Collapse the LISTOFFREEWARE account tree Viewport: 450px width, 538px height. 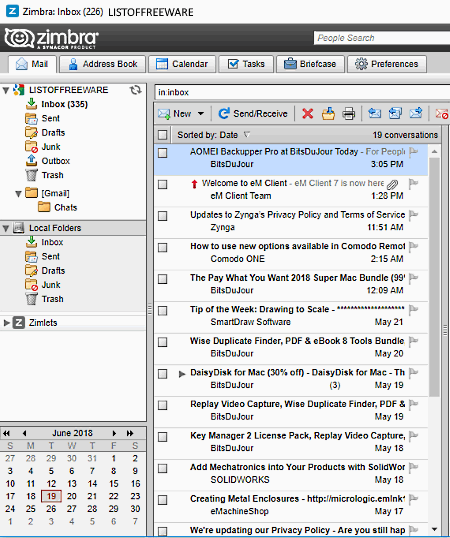coord(6,90)
